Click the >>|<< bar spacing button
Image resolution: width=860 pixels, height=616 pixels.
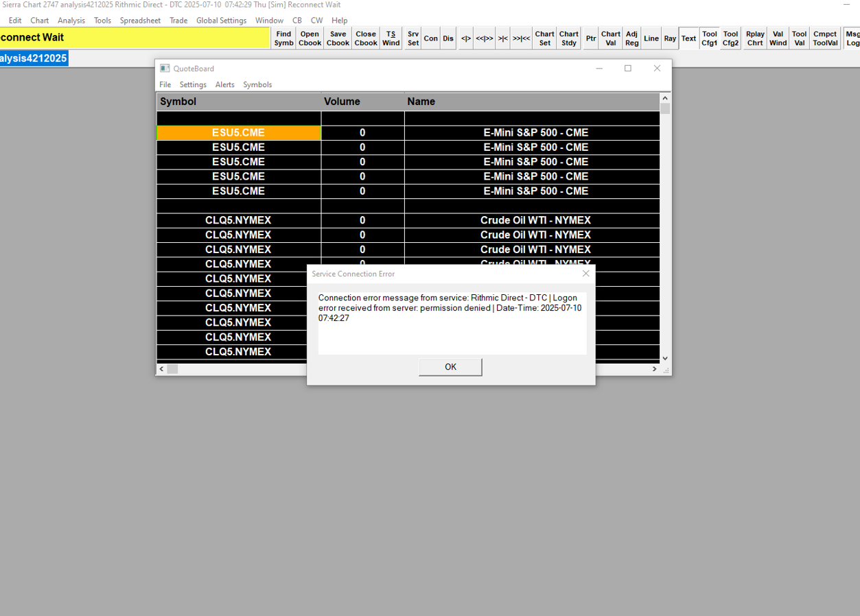click(x=521, y=38)
